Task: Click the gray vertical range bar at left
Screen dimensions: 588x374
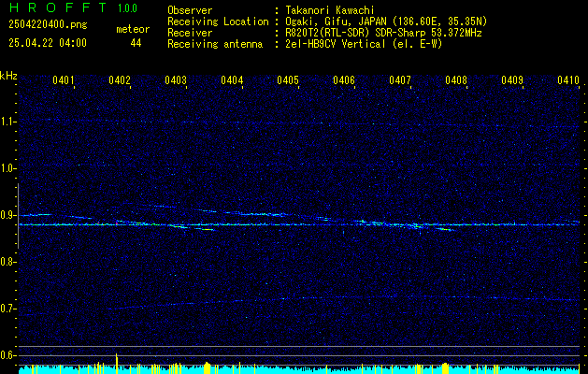Action: point(19,216)
